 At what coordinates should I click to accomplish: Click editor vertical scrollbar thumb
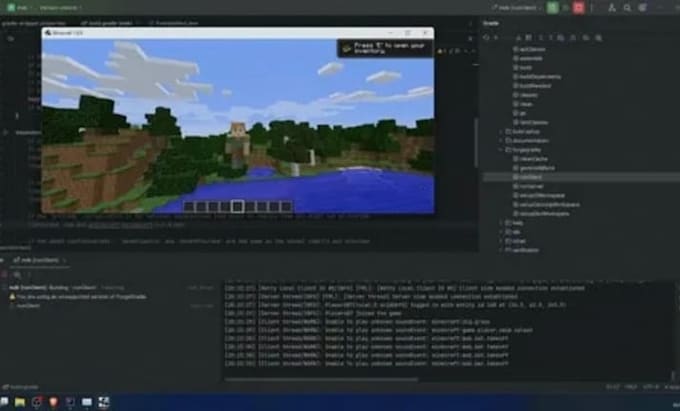pyautogui.click(x=476, y=142)
